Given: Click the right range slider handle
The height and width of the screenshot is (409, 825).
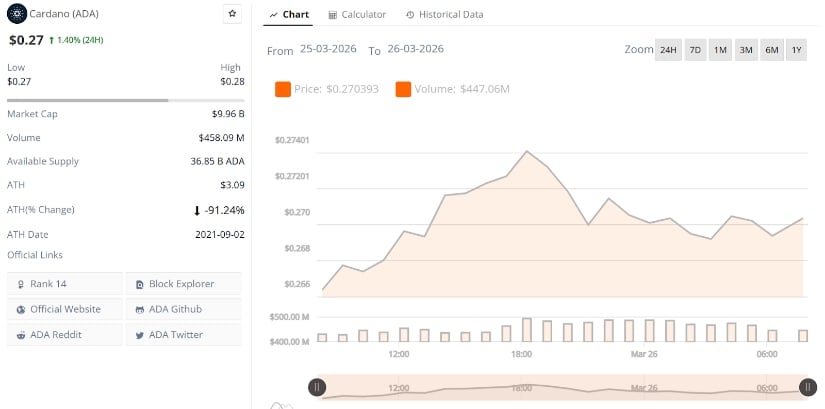Looking at the screenshot, I should (807, 387).
